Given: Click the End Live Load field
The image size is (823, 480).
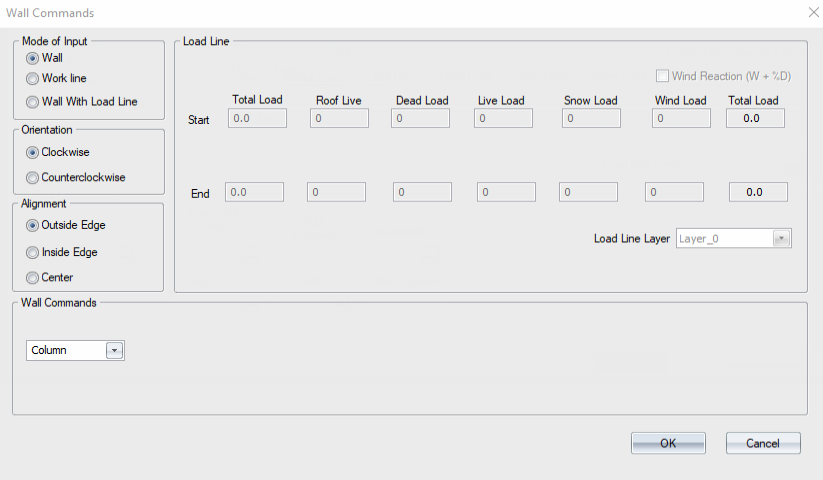Looking at the screenshot, I should coord(507,192).
